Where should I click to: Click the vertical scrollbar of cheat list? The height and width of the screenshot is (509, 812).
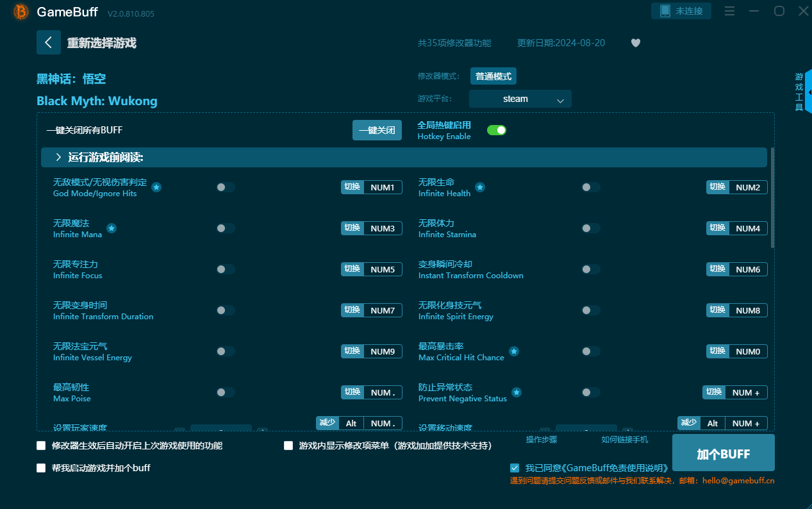pyautogui.click(x=772, y=197)
